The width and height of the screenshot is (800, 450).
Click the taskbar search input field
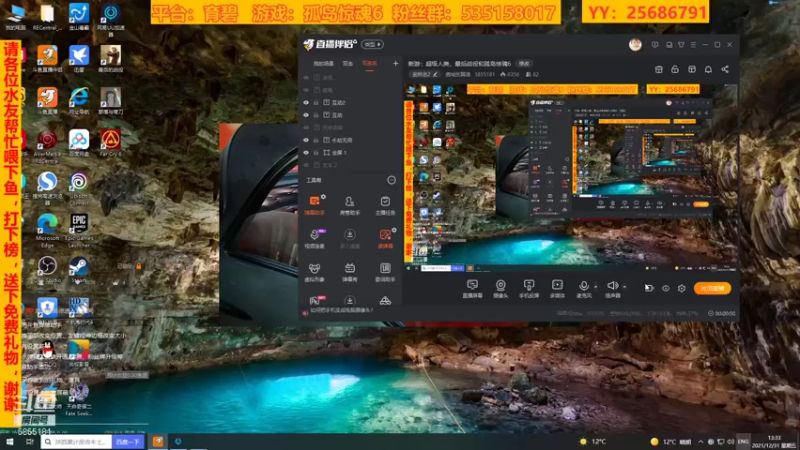coord(77,442)
